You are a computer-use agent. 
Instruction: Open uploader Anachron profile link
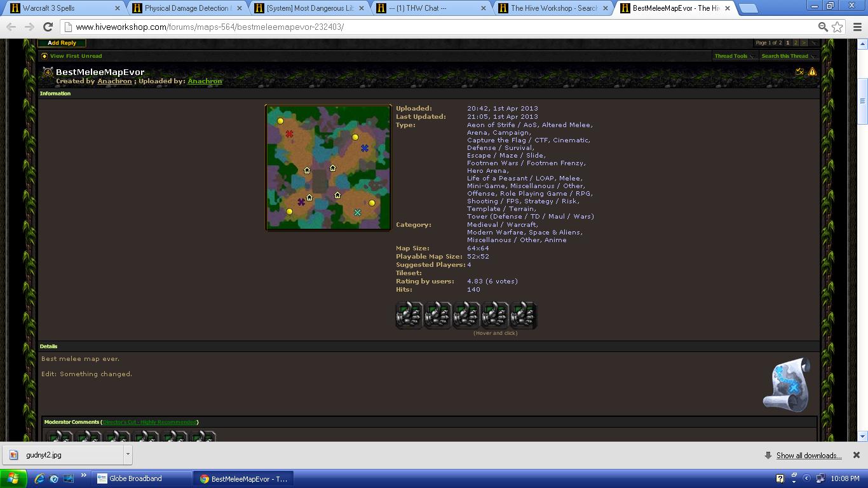205,81
